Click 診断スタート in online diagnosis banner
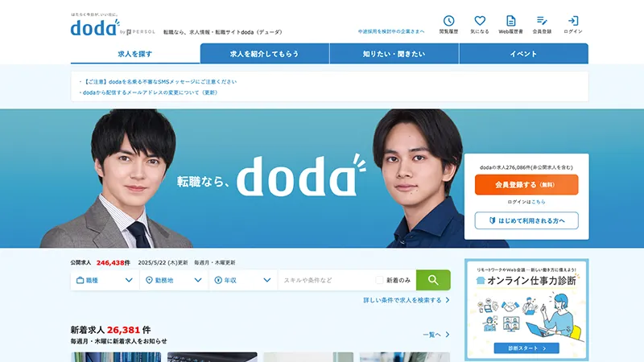 pyautogui.click(x=526, y=348)
